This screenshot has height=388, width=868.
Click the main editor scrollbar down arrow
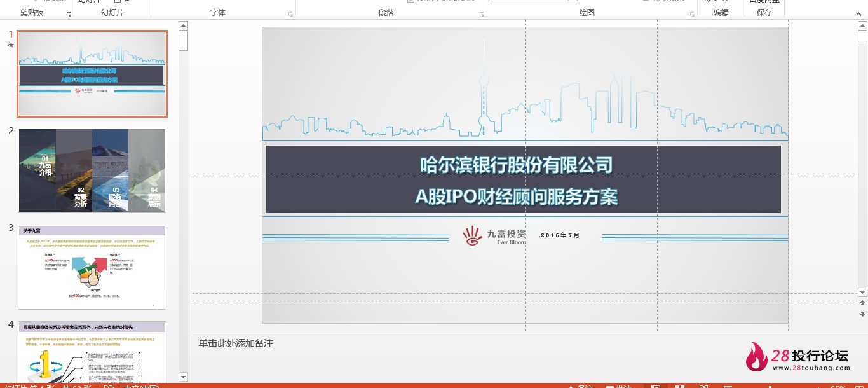(x=862, y=292)
